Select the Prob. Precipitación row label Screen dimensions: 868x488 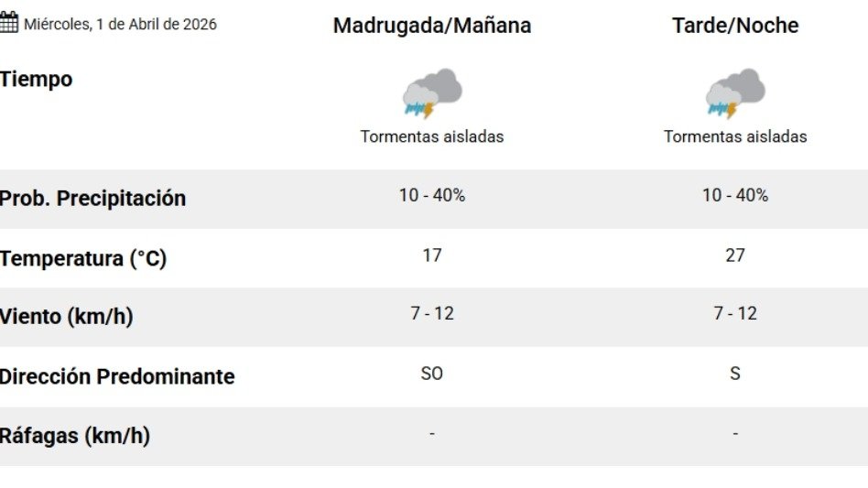coord(92,199)
